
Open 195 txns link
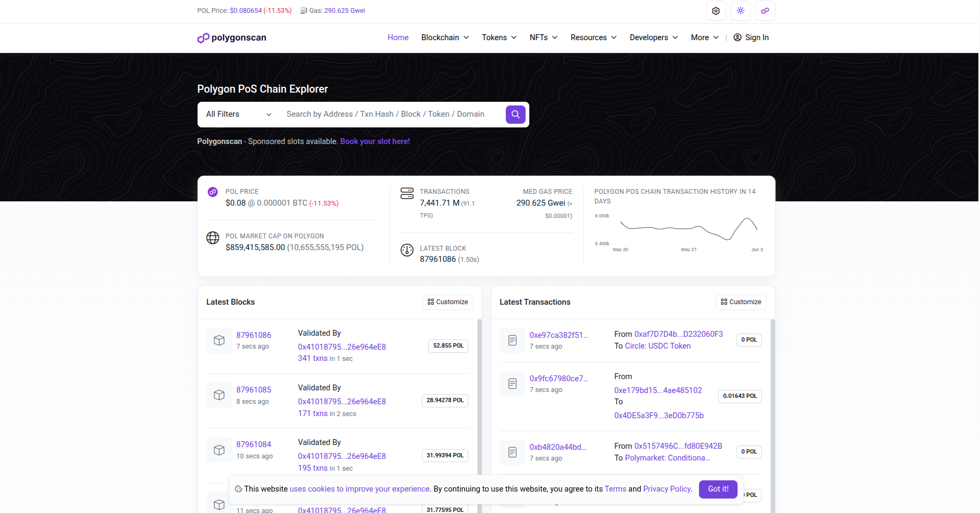coord(313,468)
